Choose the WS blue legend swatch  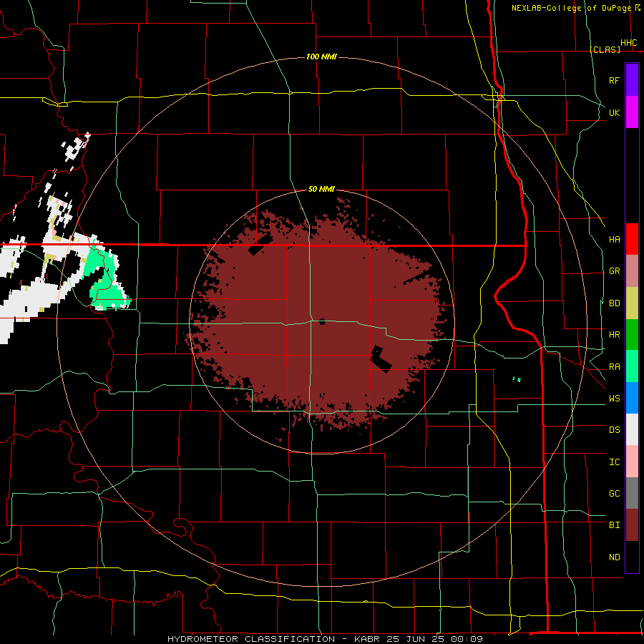coord(632,398)
